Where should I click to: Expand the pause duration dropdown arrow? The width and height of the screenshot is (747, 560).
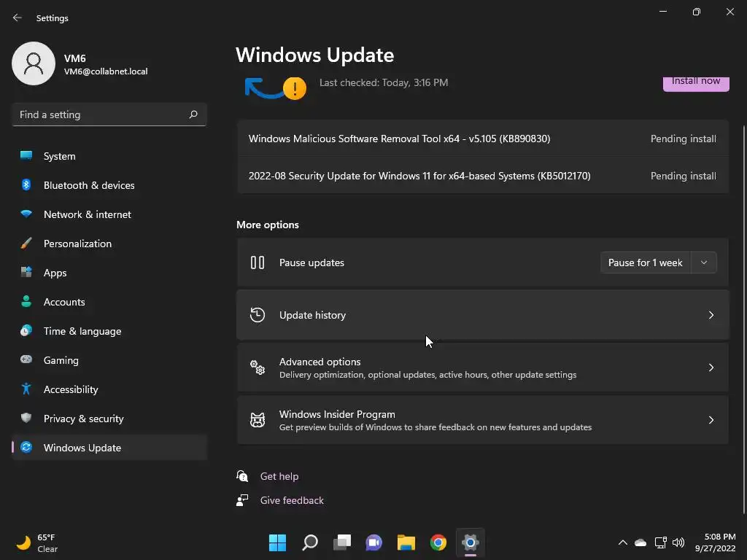(704, 262)
